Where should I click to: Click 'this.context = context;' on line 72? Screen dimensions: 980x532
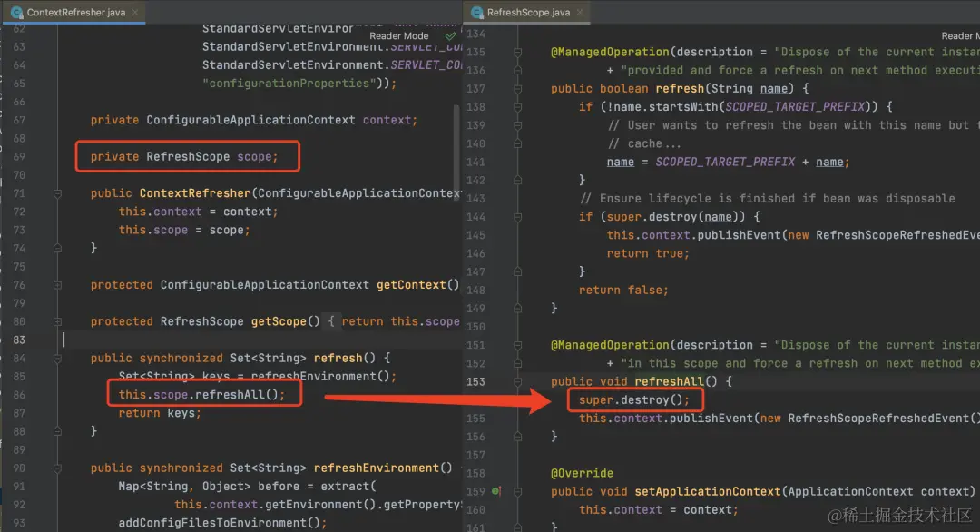tap(198, 212)
